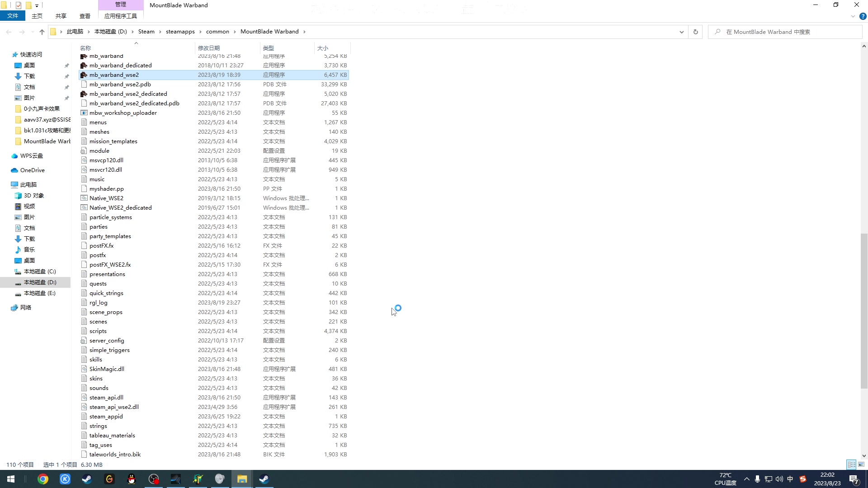Open the notification center icon
This screenshot has width=868, height=488.
[x=854, y=479]
